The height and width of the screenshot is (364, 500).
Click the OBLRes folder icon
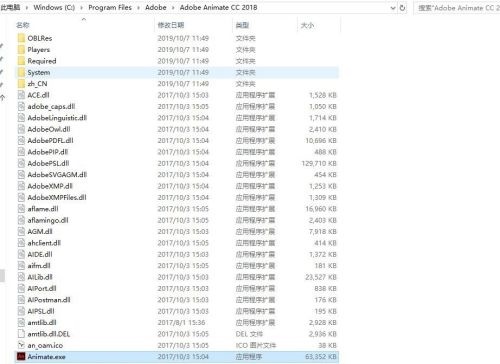coord(21,38)
